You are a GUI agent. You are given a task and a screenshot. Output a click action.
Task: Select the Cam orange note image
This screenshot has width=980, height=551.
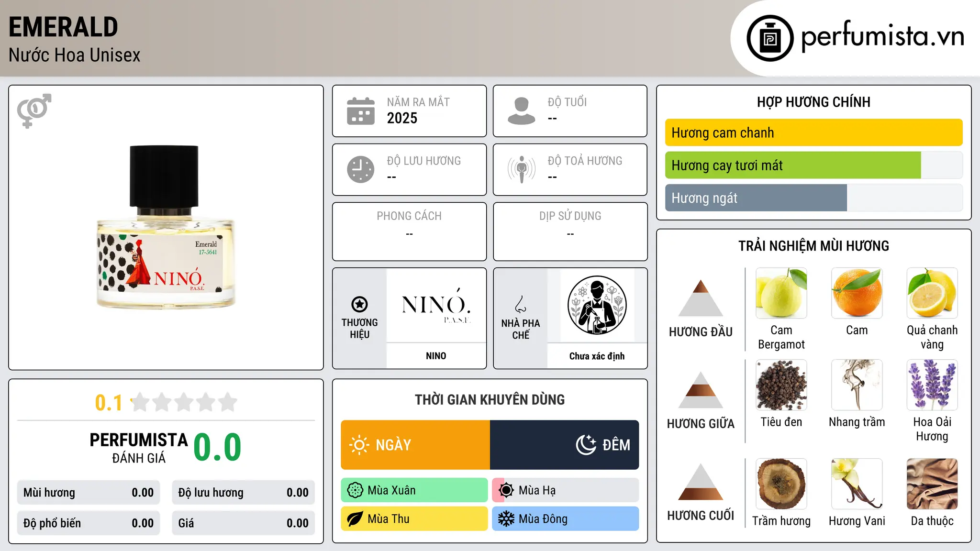857,293
